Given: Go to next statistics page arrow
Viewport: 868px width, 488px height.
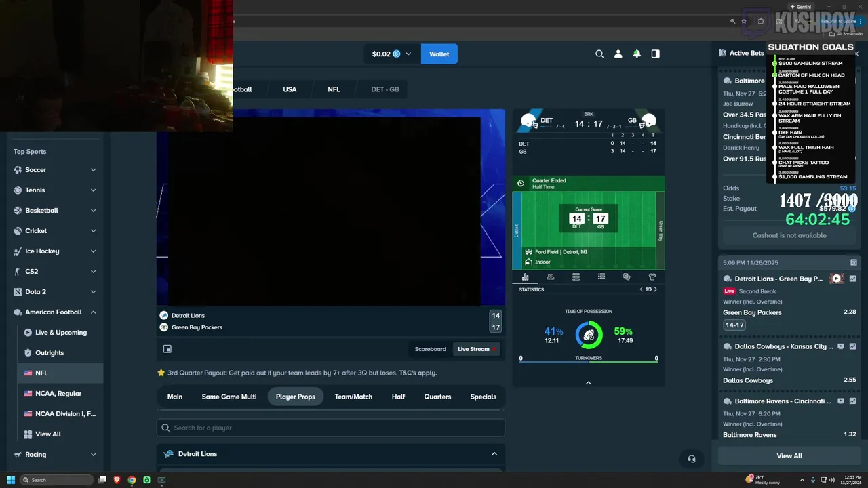Looking at the screenshot, I should point(655,289).
